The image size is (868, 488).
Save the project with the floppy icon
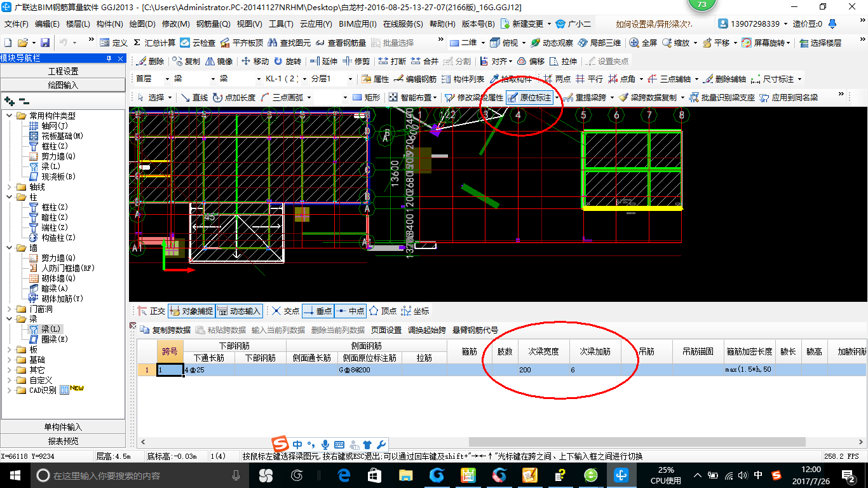click(45, 43)
